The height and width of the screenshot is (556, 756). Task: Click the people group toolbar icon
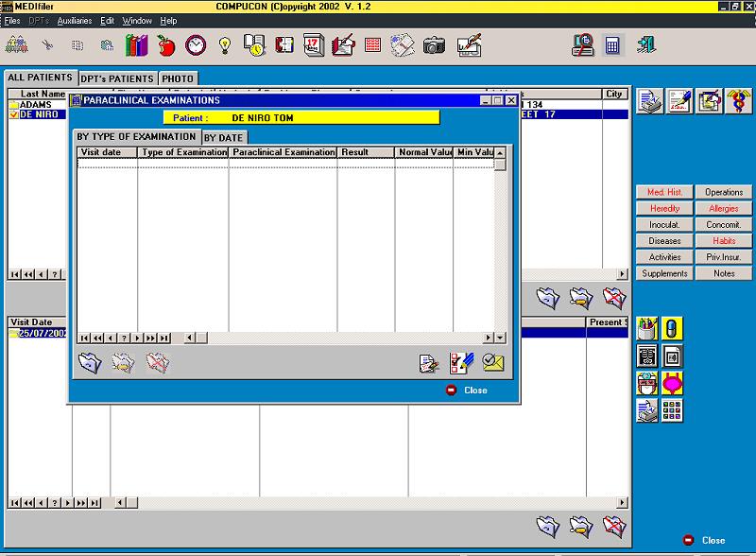[16, 45]
